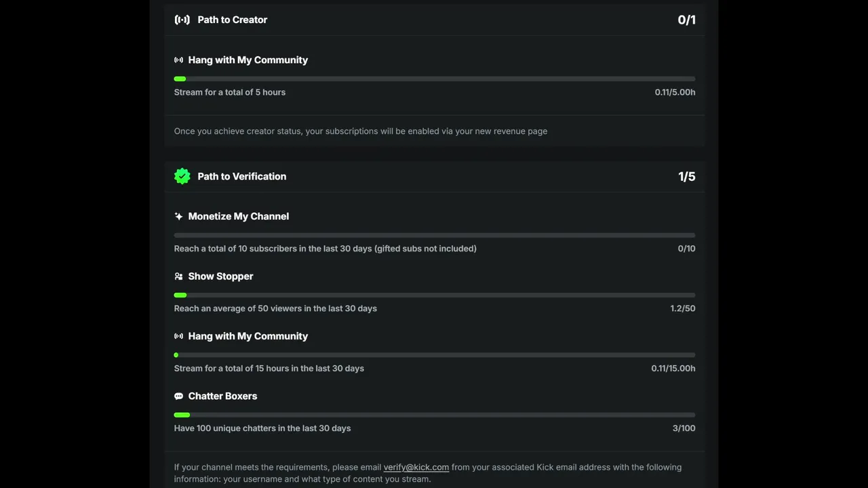This screenshot has height=488, width=868.
Task: Click the green verified badge icon
Action: [182, 176]
